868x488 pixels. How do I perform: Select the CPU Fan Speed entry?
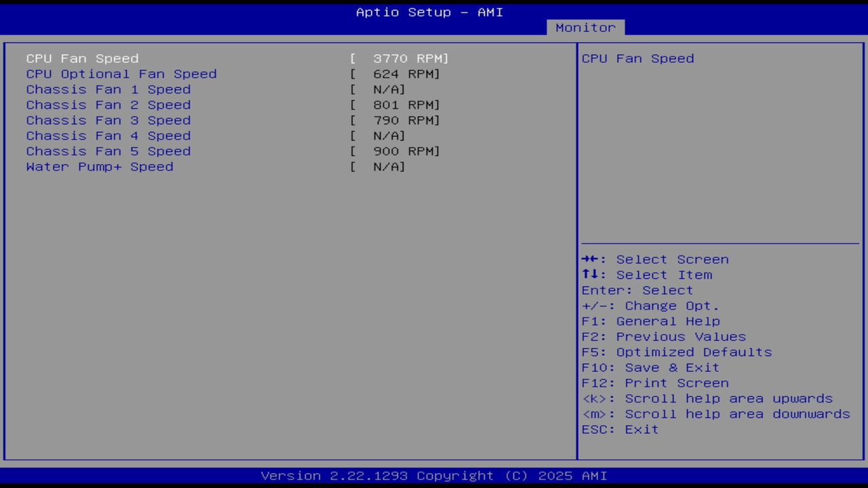82,58
